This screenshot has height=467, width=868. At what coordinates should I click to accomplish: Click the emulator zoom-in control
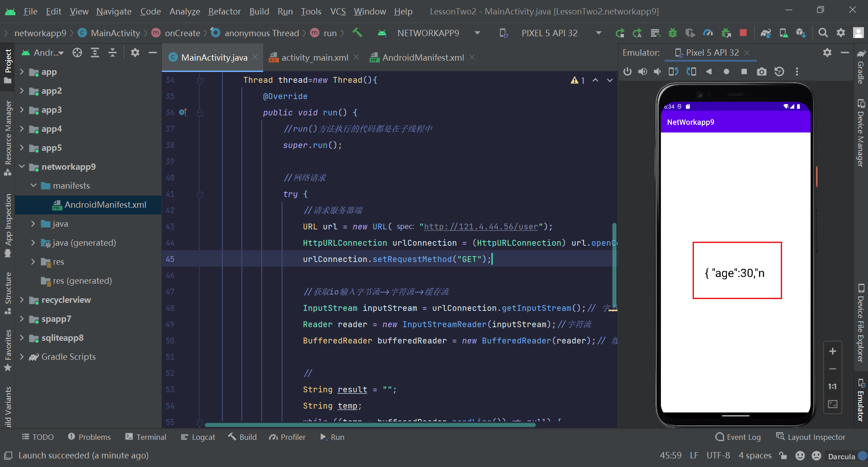coord(833,351)
